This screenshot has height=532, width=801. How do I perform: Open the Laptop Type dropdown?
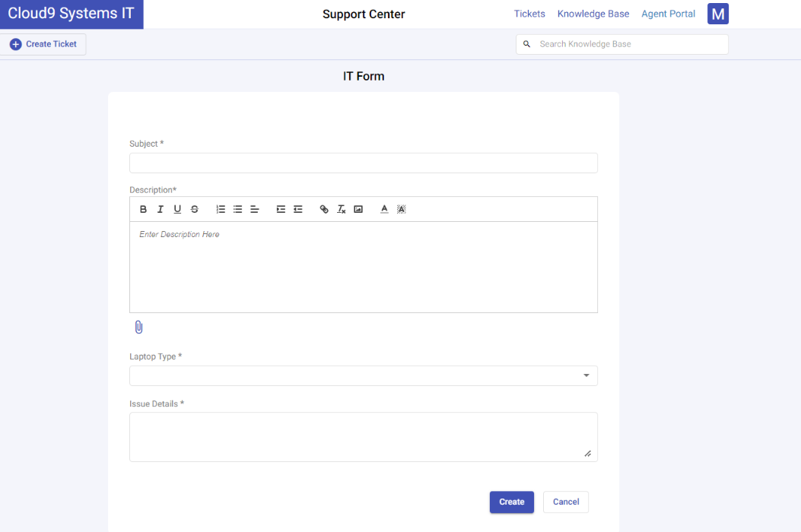[586, 375]
